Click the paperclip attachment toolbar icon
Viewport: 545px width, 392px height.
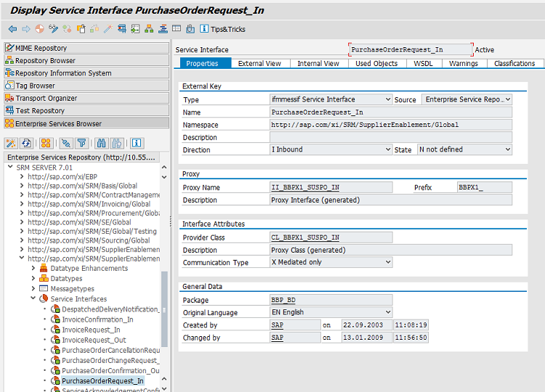pos(190,29)
